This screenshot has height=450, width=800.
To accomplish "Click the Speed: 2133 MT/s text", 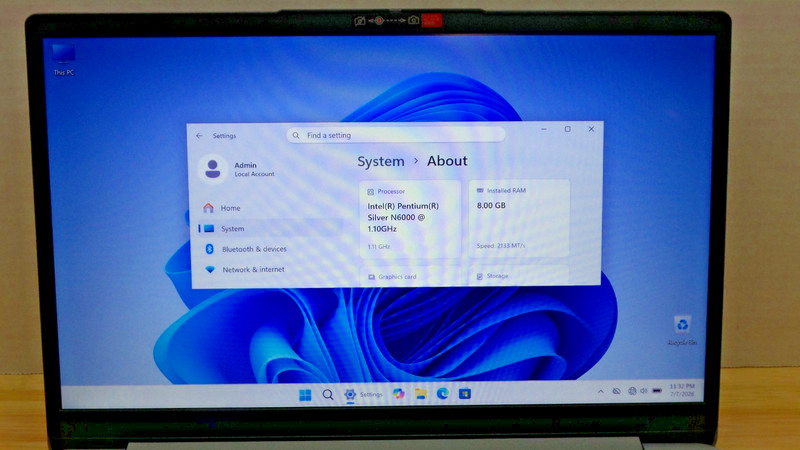I will coord(501,245).
